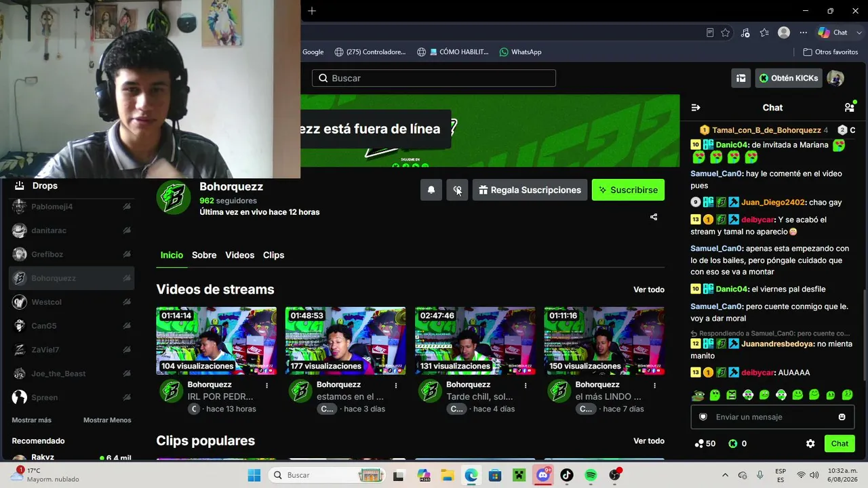
Task: Open the taskbar microphone indicator
Action: click(x=760, y=475)
